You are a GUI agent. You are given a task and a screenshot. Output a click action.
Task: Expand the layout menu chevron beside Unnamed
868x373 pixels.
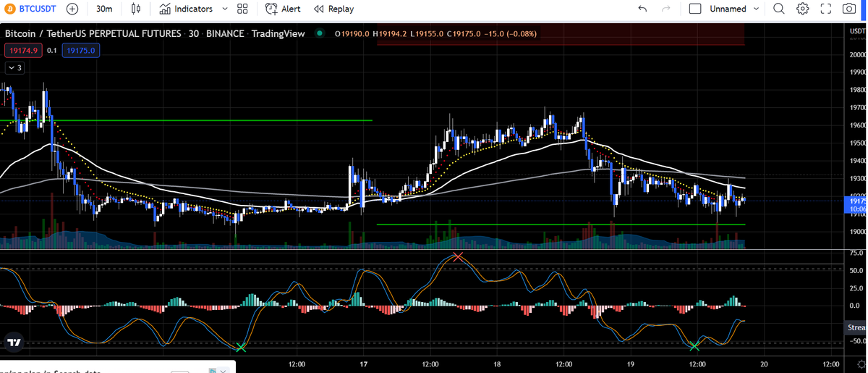757,9
